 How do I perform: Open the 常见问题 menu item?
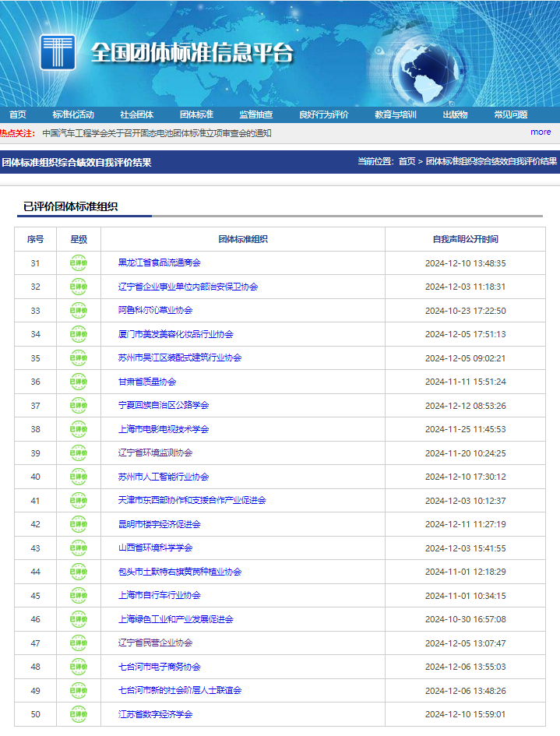[511, 114]
